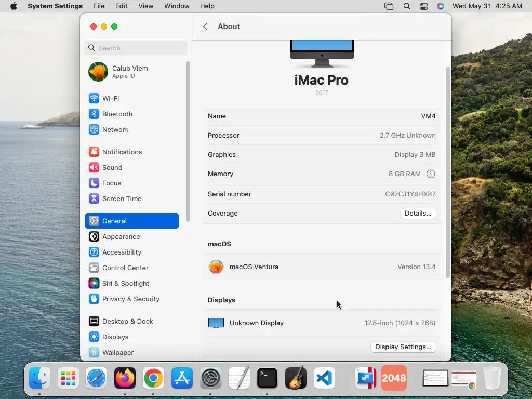Open the View menu
The width and height of the screenshot is (532, 399).
145,6
